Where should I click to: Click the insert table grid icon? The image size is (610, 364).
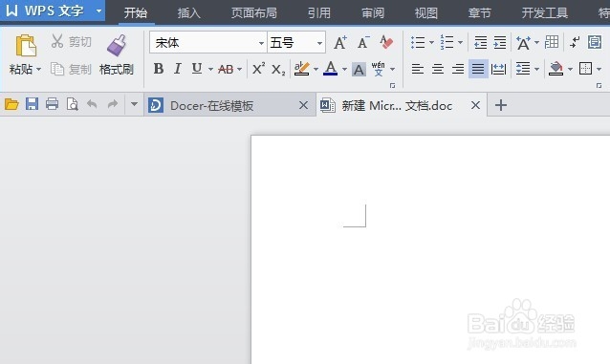[552, 42]
